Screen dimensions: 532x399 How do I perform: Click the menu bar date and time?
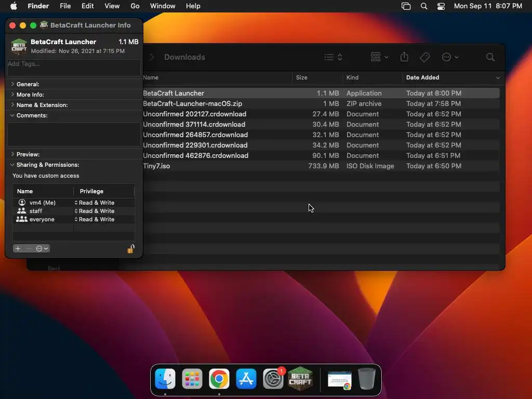488,6
